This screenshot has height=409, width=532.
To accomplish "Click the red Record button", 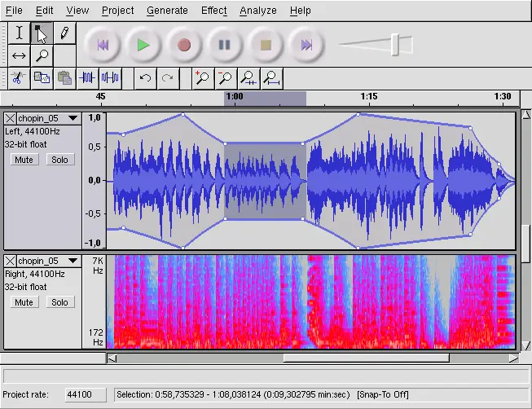I will coord(184,45).
